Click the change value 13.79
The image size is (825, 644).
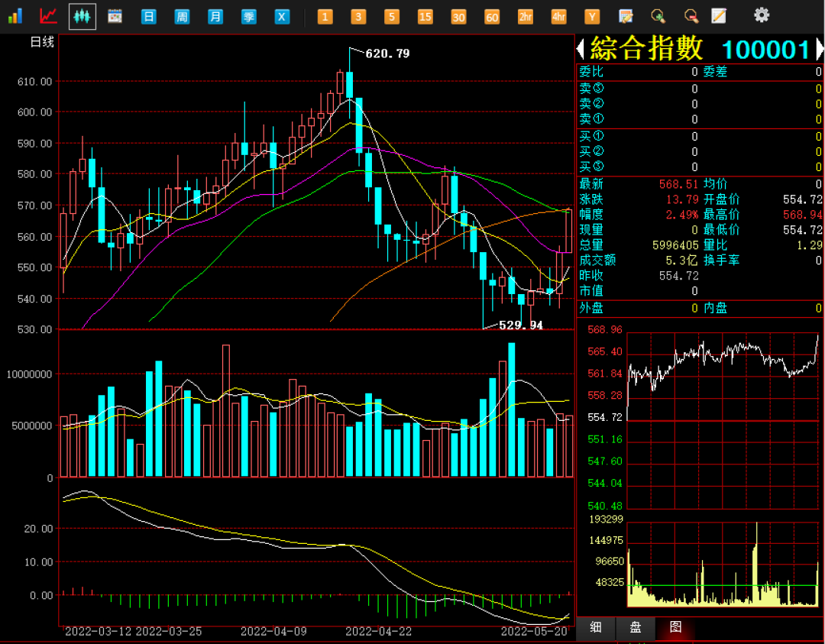point(682,199)
